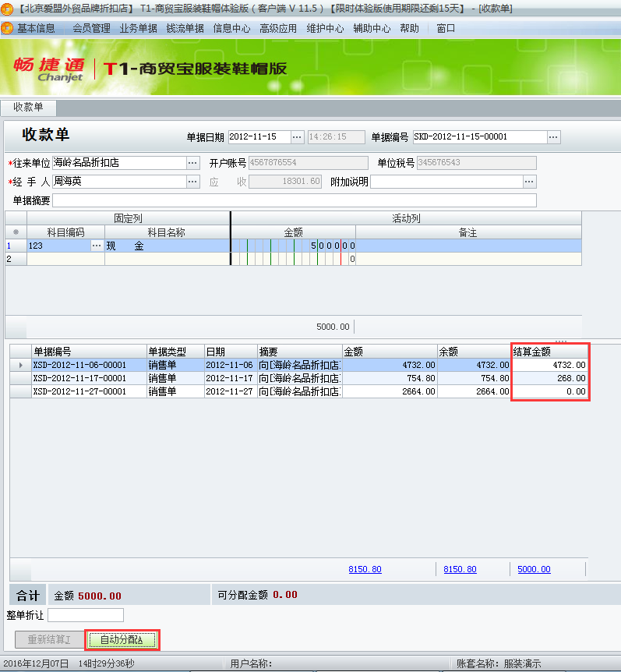Open the 会员管理 menu
Screen dimensions: 621x672
[91, 28]
